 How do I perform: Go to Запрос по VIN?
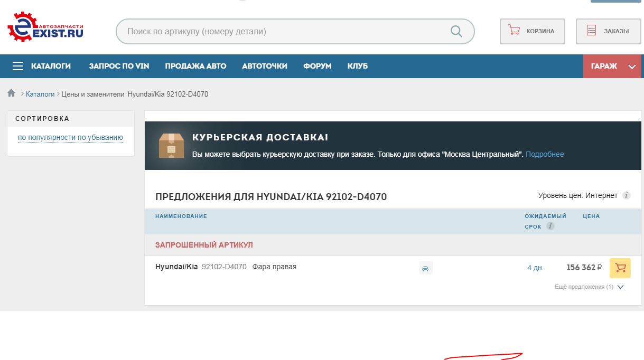(x=119, y=66)
